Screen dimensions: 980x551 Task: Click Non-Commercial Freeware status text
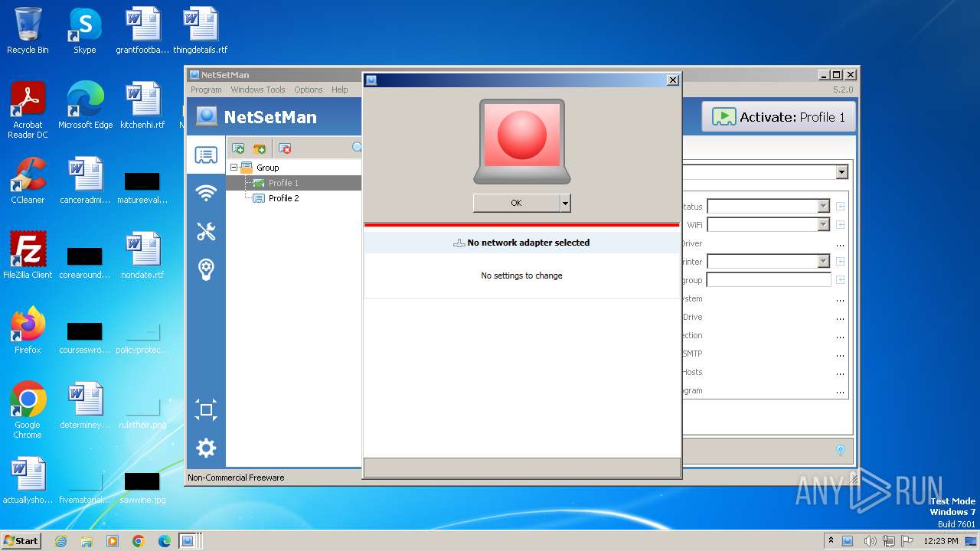(236, 478)
